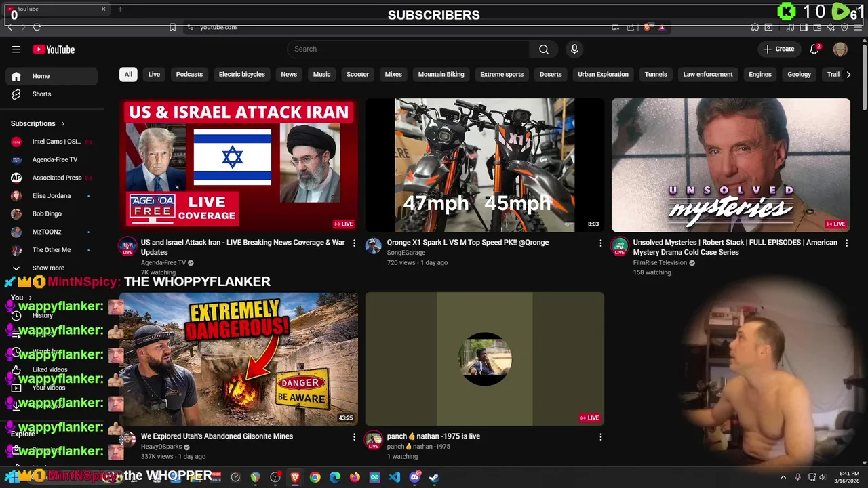The width and height of the screenshot is (868, 488).
Task: Go to the YouTube logo home link
Action: point(54,49)
